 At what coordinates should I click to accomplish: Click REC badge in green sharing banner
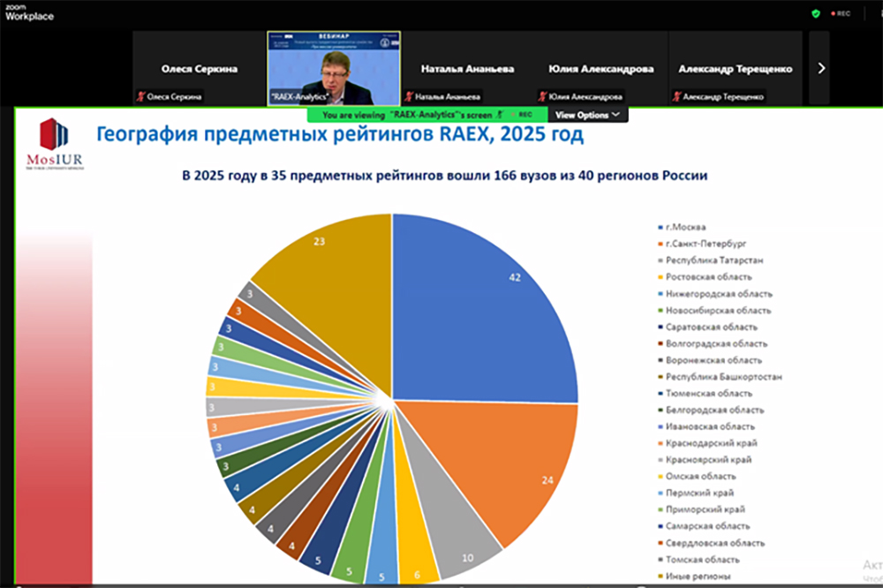(525, 115)
